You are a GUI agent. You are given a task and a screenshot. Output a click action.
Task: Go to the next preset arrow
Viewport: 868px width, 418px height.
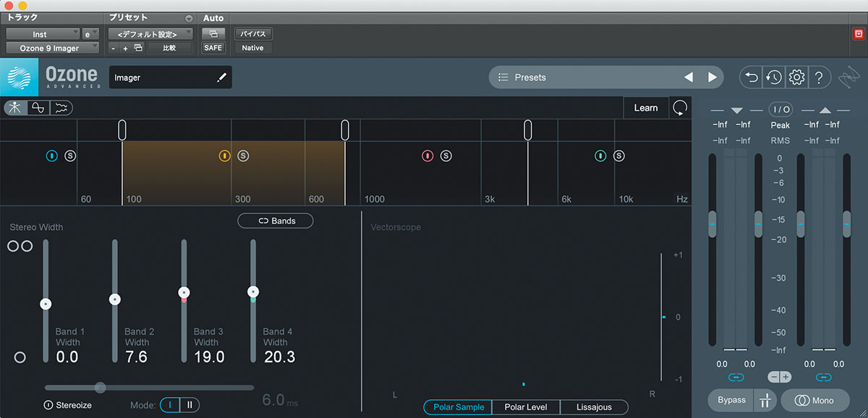coord(712,77)
